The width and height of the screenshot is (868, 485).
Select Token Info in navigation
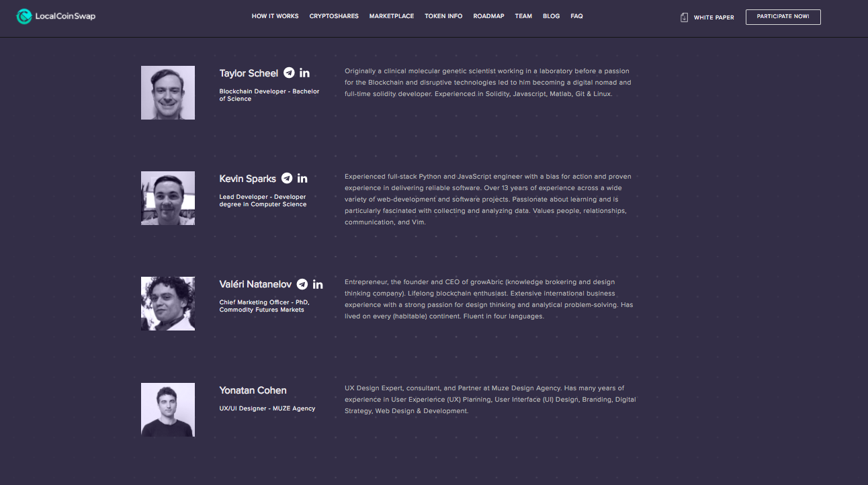(x=443, y=16)
